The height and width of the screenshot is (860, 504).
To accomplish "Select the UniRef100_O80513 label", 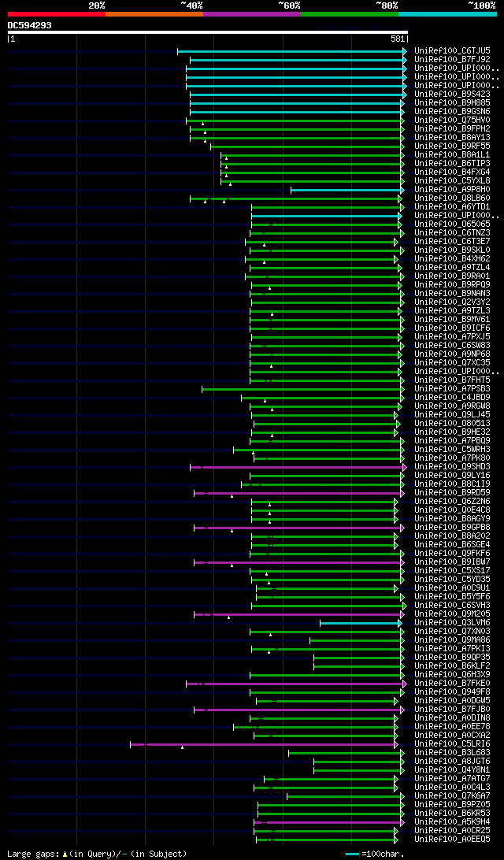I will click(x=453, y=424).
